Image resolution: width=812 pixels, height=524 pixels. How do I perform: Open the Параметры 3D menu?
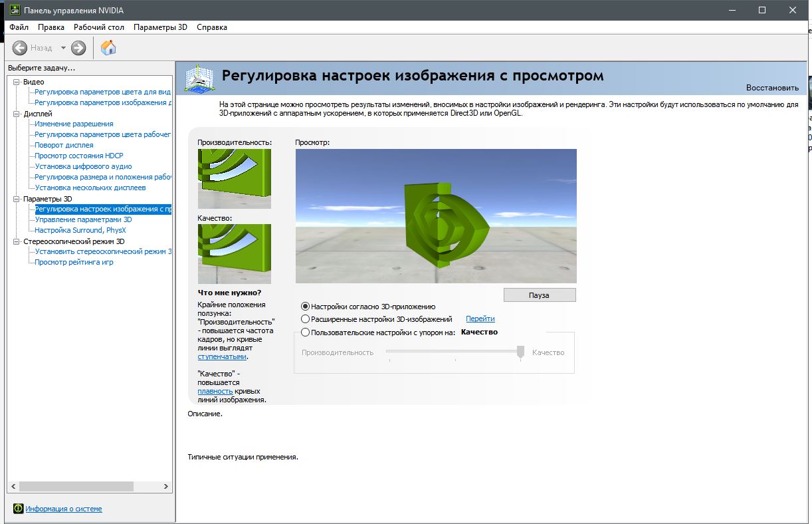point(160,27)
